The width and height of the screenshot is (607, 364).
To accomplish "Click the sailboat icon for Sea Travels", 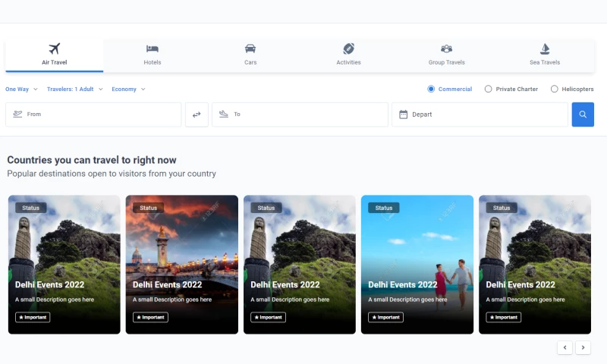I will (x=545, y=49).
